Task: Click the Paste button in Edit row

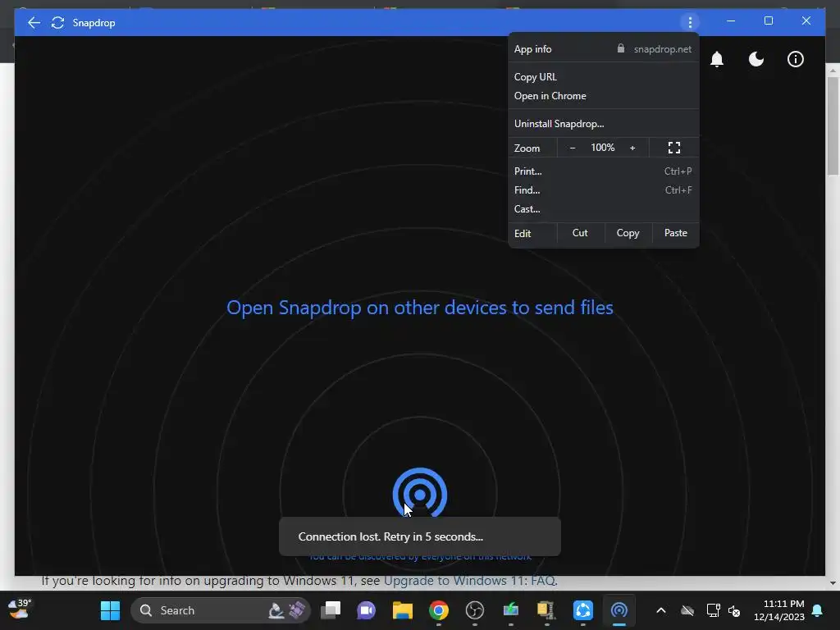Action: [676, 233]
